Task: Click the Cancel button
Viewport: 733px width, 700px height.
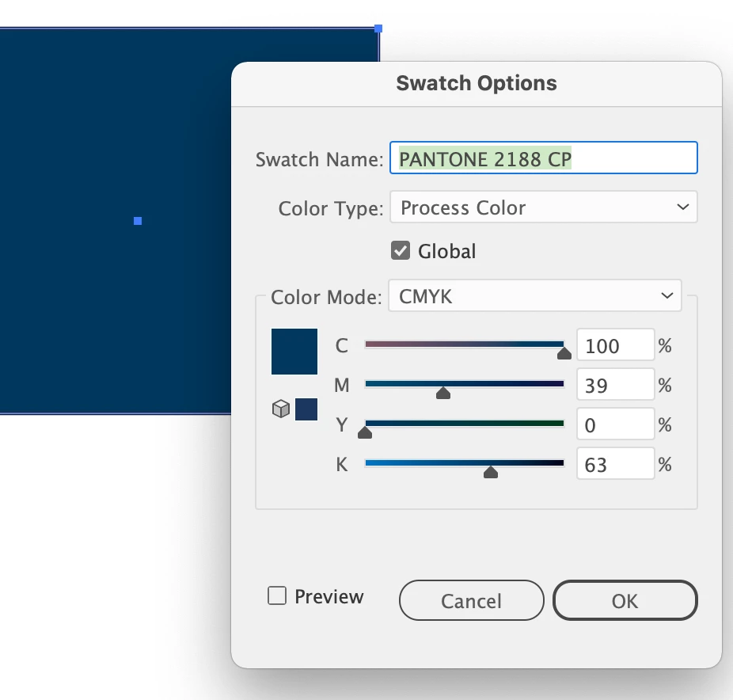Action: (471, 600)
